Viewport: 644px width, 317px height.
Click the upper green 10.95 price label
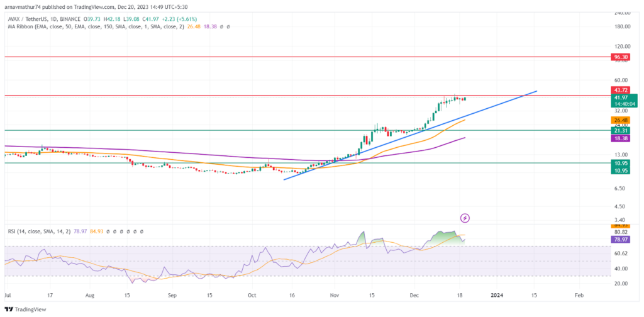pyautogui.click(x=620, y=163)
